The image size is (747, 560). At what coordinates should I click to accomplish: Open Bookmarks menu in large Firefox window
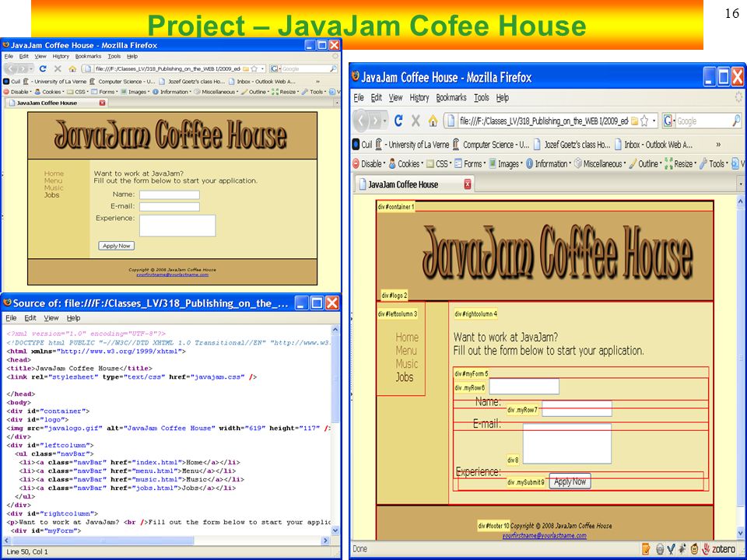pos(451,98)
